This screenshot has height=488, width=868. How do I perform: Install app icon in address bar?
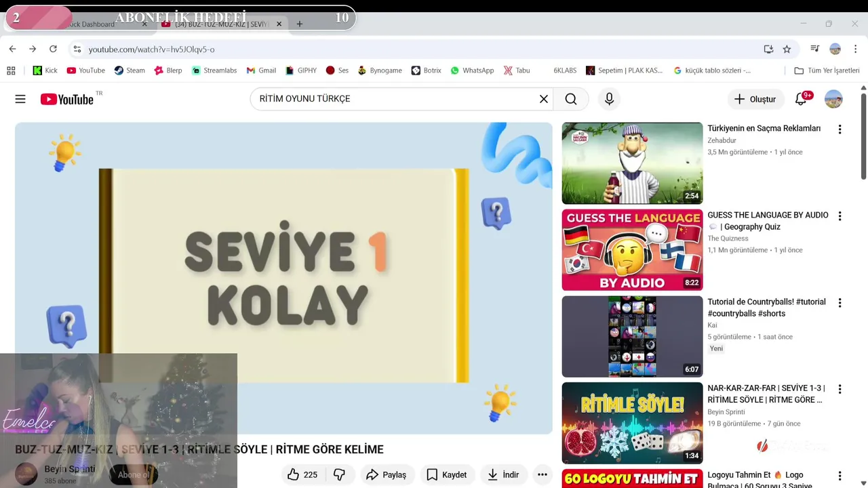(768, 49)
